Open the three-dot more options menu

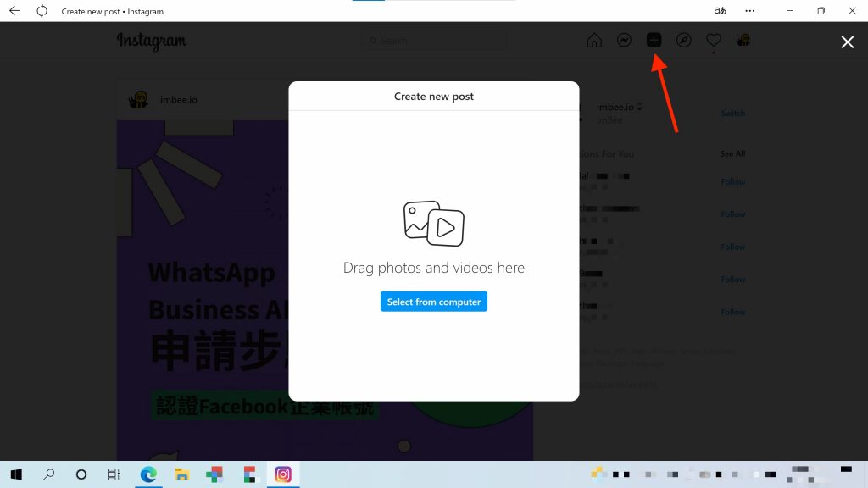pos(749,10)
